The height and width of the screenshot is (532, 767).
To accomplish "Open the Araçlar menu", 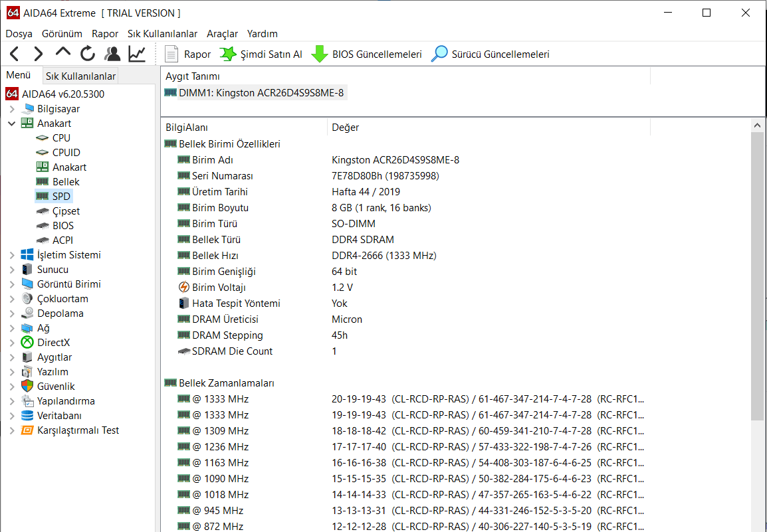I will point(222,34).
